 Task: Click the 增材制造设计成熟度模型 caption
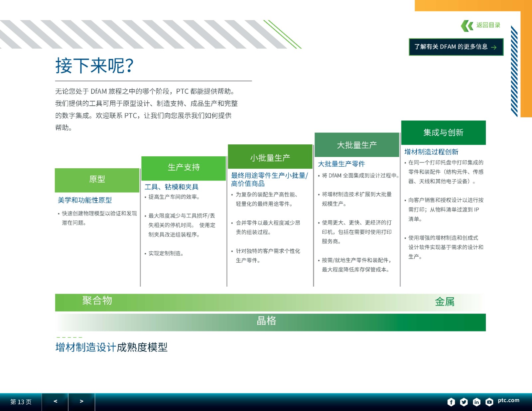(111, 347)
